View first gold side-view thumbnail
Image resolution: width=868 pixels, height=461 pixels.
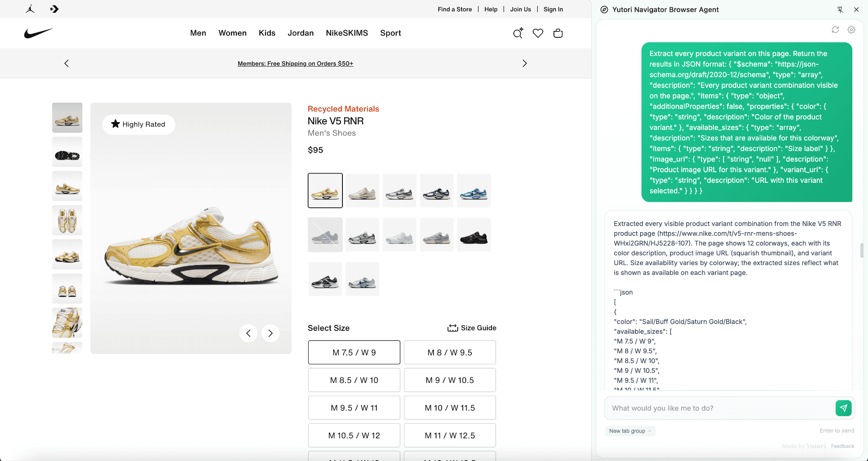pos(67,117)
